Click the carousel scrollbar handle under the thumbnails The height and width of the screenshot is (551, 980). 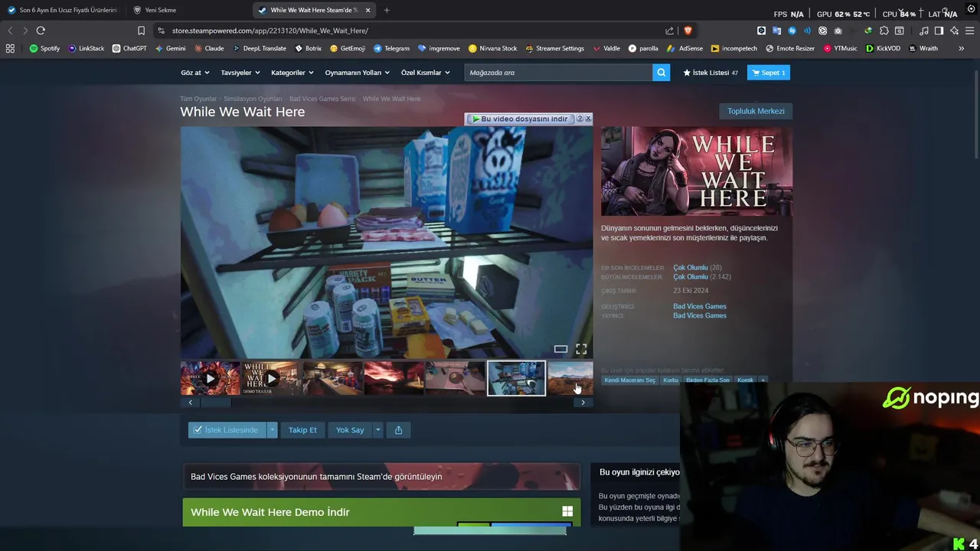point(215,403)
